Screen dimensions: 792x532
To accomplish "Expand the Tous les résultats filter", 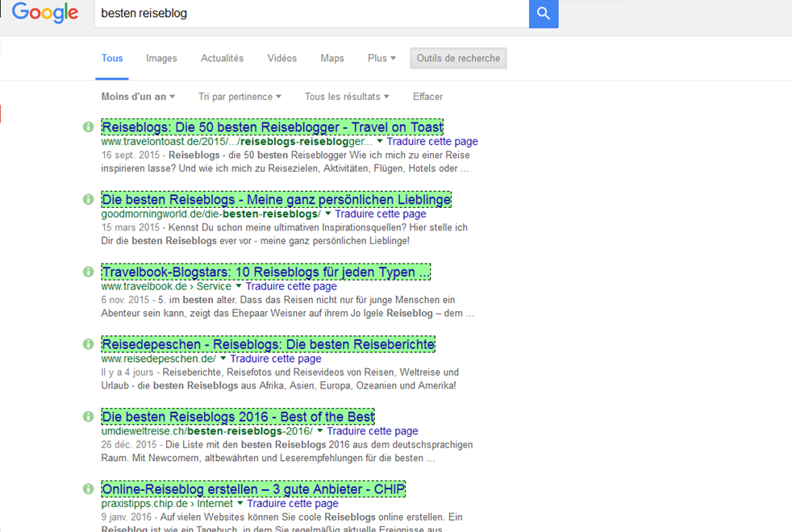I will 347,97.
